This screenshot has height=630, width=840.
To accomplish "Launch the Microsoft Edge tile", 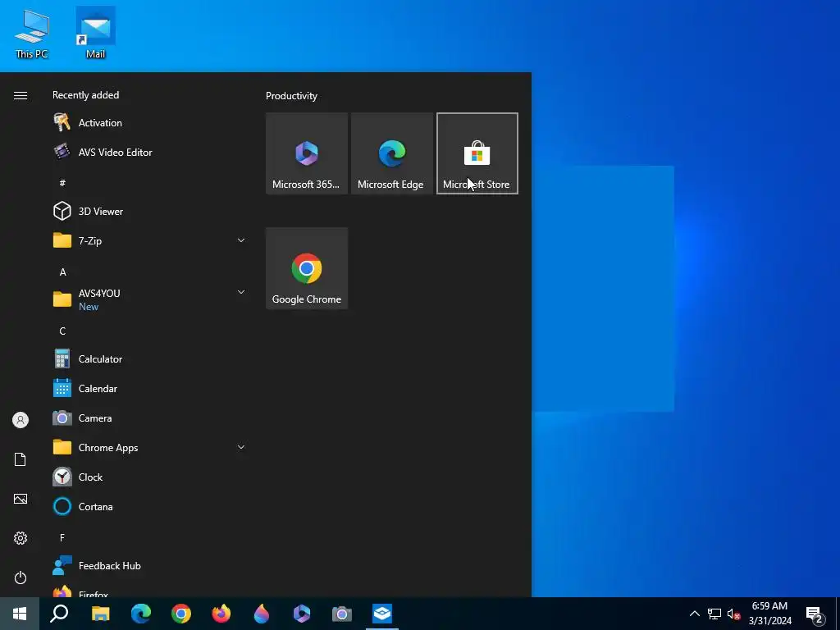I will point(391,153).
